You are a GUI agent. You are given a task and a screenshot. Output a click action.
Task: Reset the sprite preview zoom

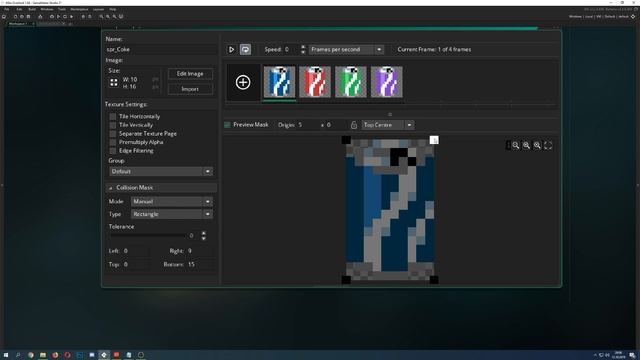click(x=527, y=145)
